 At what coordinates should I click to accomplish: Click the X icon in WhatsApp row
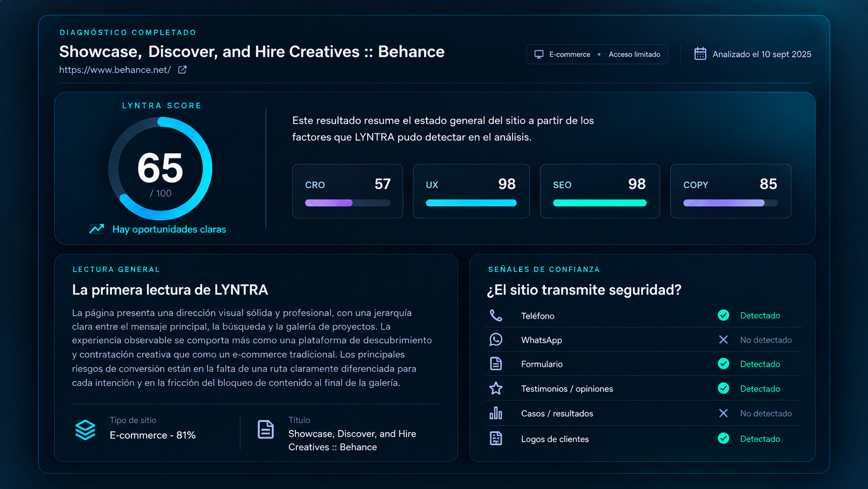point(723,339)
